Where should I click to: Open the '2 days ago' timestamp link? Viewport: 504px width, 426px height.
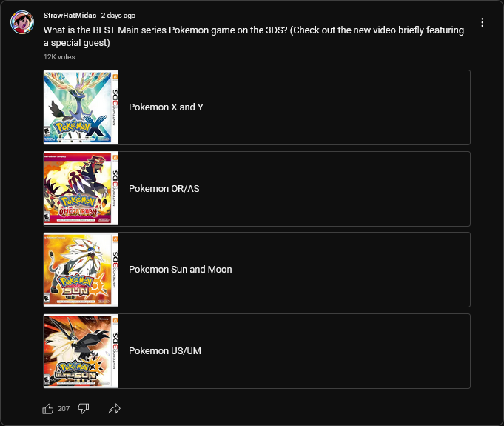click(x=118, y=16)
